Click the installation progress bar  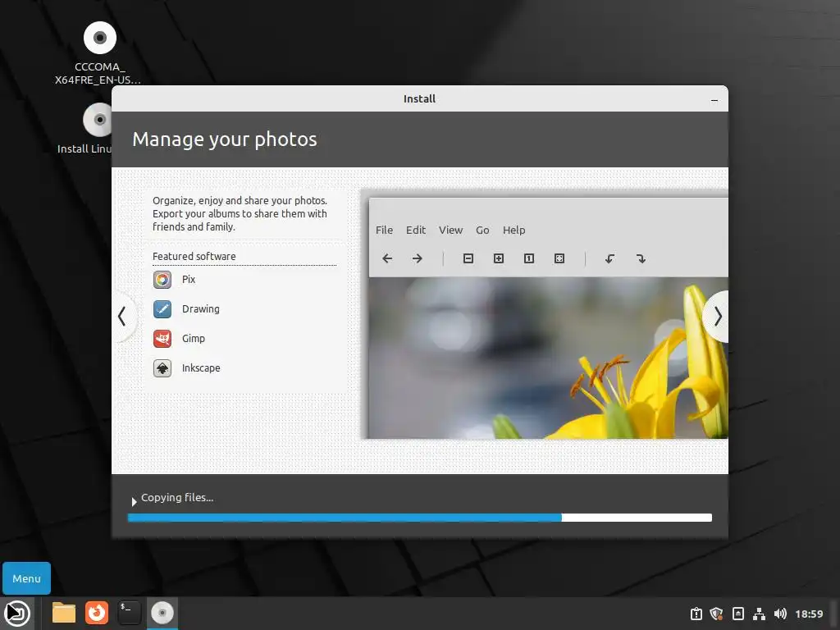[x=420, y=518]
